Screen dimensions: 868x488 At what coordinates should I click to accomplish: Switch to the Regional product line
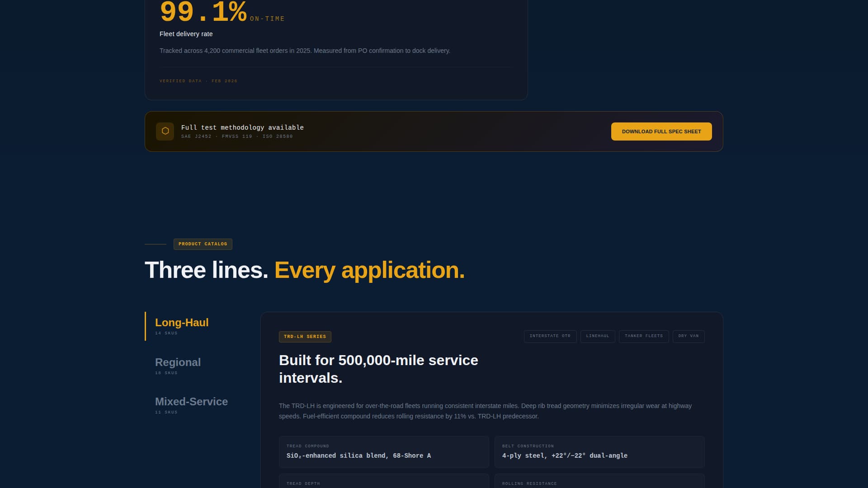(x=178, y=362)
